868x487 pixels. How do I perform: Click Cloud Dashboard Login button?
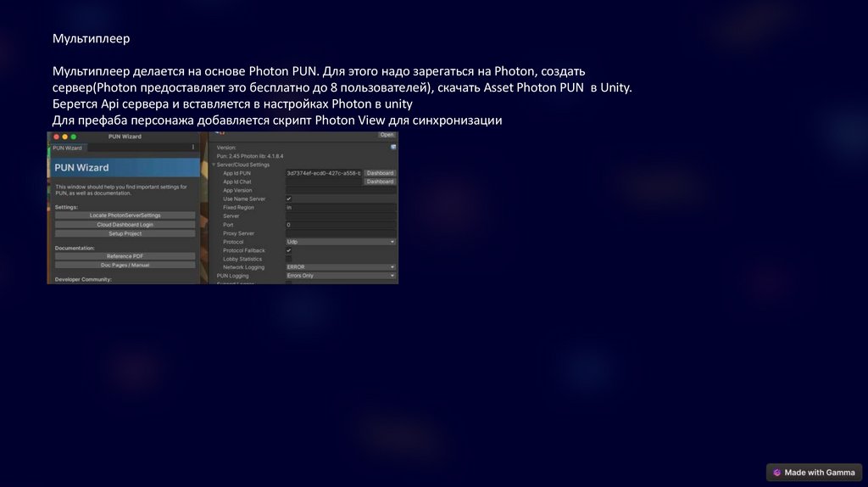coord(125,224)
